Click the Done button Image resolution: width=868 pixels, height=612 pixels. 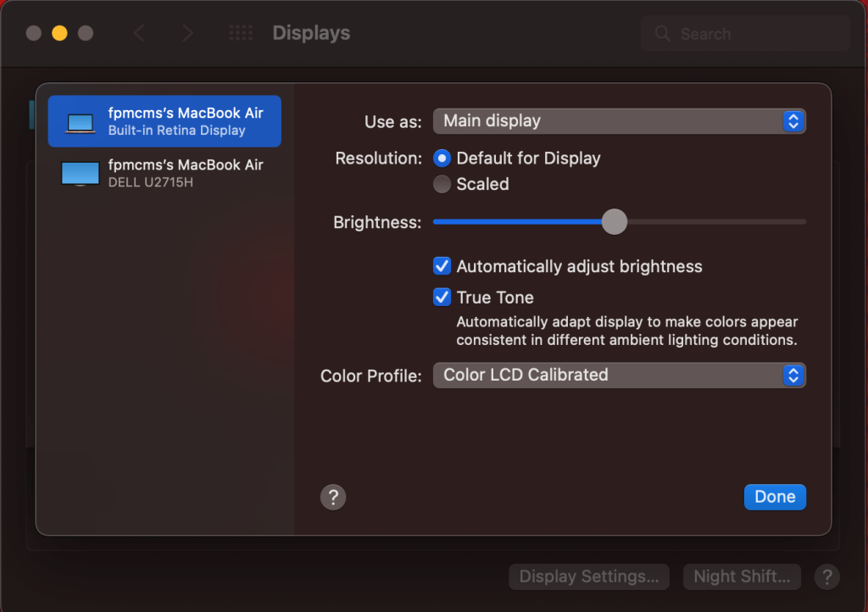pos(775,497)
